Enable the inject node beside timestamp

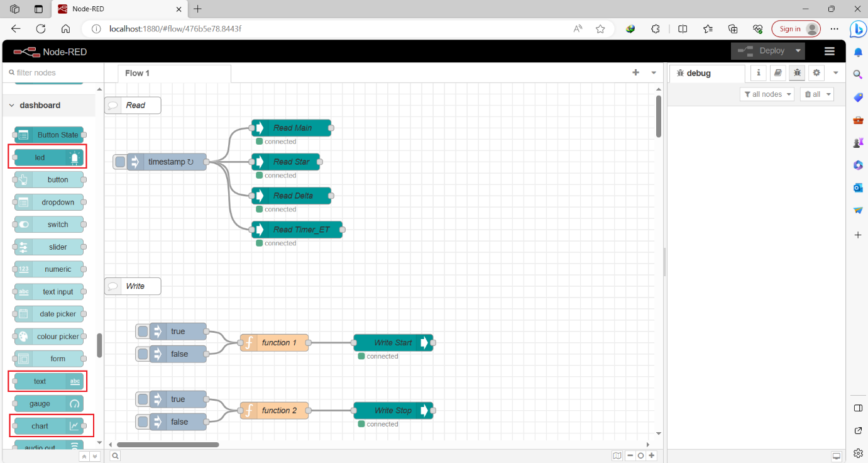[119, 162]
